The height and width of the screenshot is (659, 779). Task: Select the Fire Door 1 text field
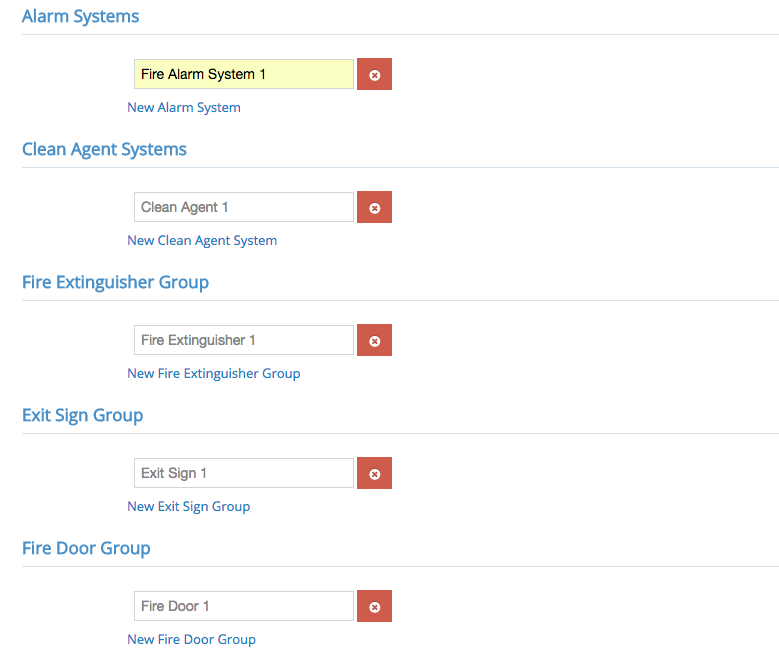[x=244, y=606]
